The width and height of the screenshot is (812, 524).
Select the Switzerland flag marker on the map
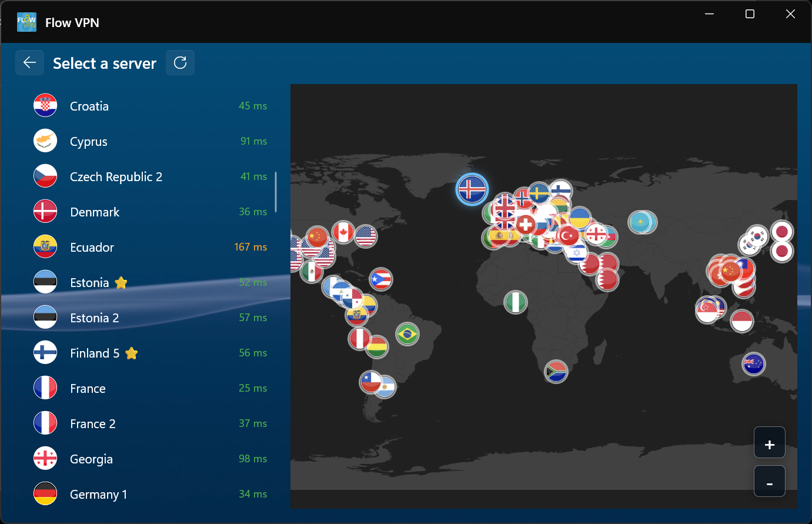526,224
